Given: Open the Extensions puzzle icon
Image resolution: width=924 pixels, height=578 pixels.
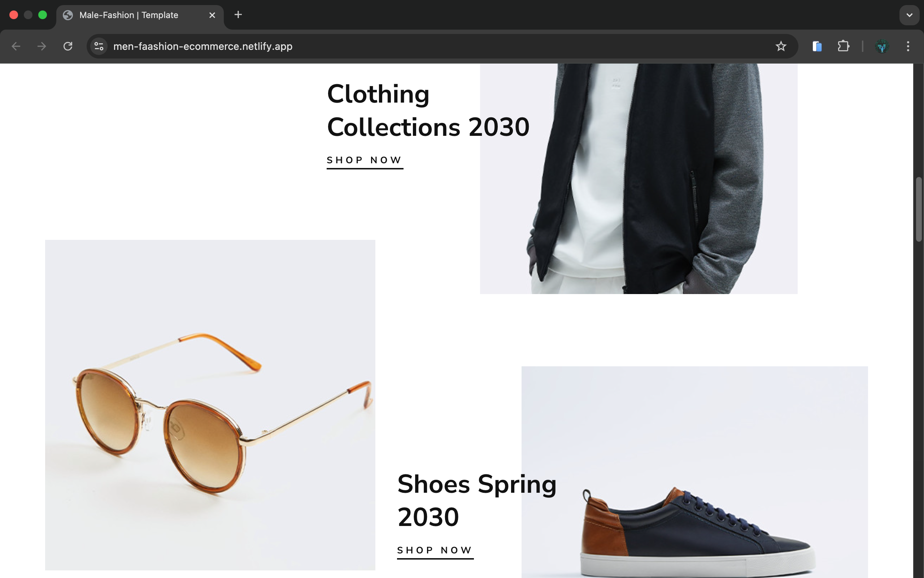Looking at the screenshot, I should pos(843,46).
